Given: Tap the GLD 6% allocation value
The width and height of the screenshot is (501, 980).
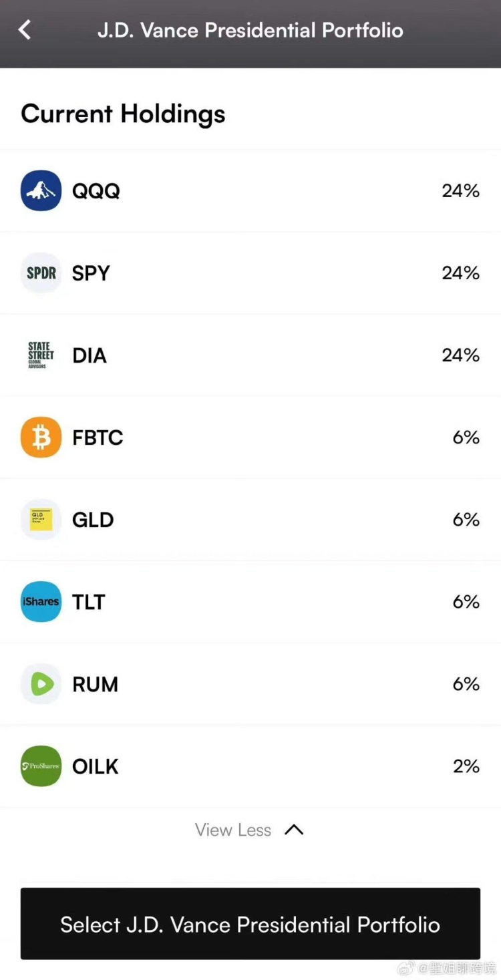Looking at the screenshot, I should 466,520.
